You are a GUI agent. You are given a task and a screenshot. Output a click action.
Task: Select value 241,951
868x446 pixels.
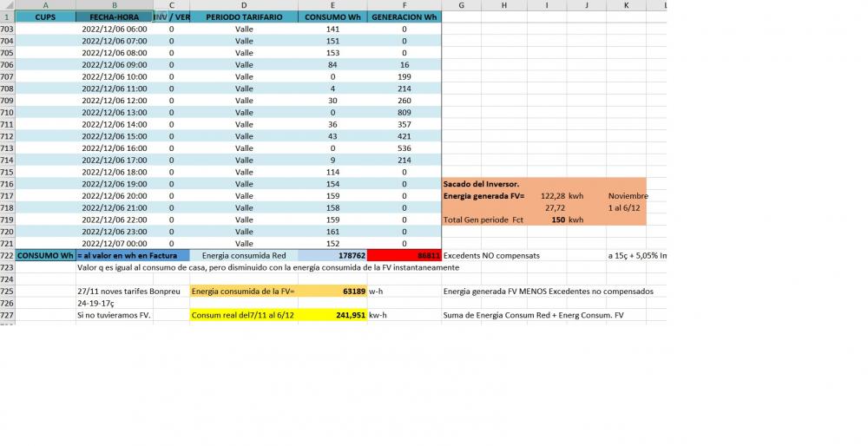coord(332,315)
